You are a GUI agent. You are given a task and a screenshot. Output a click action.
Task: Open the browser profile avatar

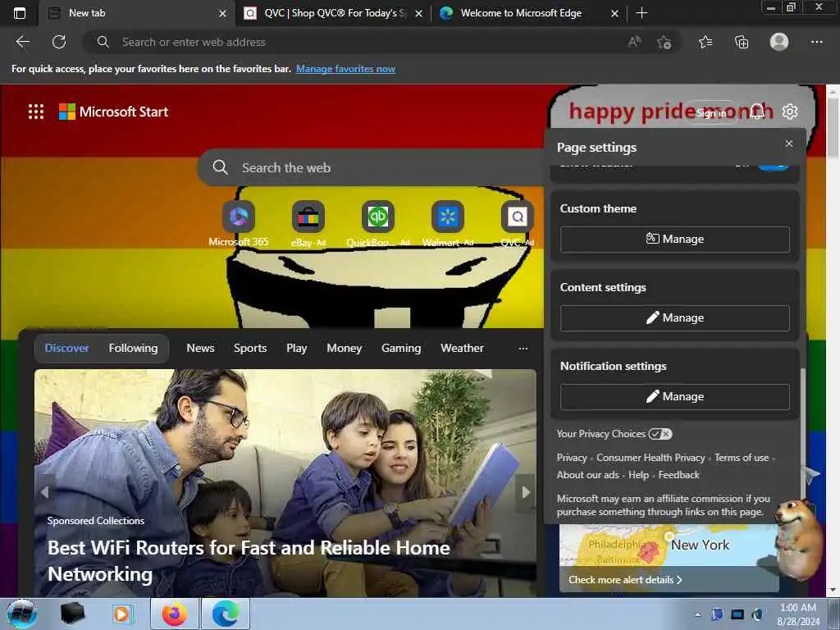coord(779,42)
